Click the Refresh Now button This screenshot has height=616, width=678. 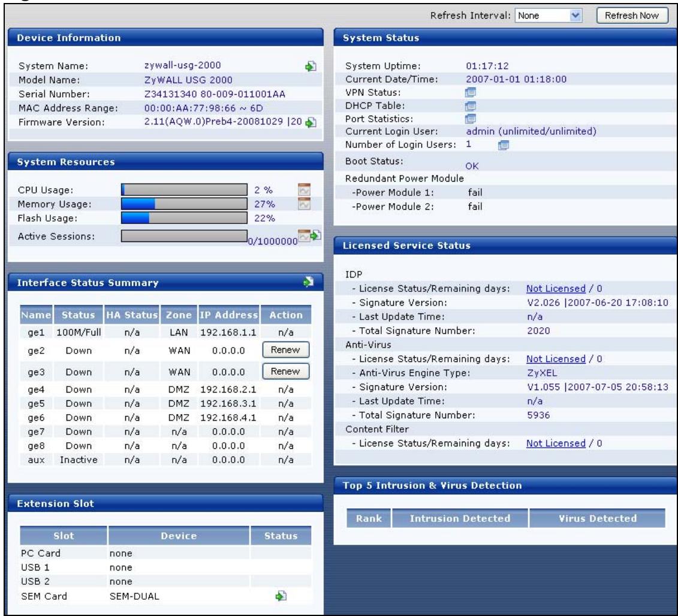tap(632, 16)
